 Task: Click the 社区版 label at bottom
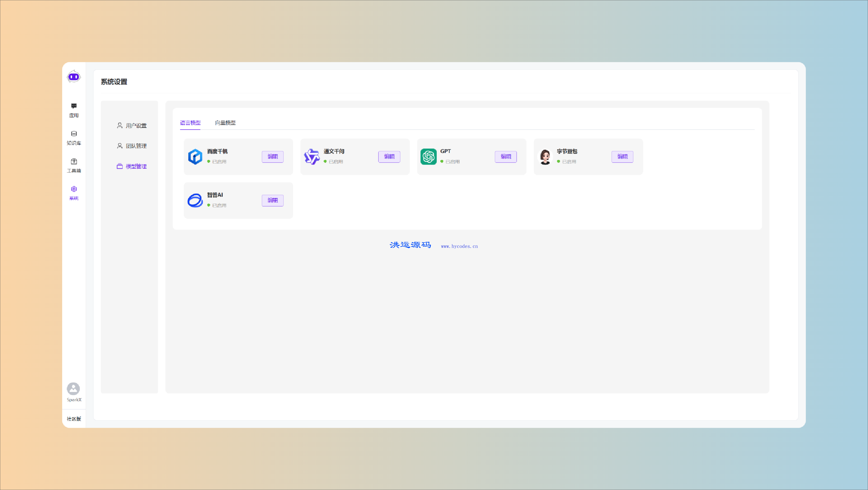click(74, 419)
